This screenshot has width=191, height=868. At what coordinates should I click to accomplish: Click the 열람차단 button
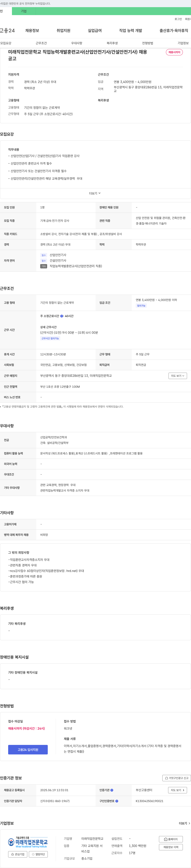[x=38, y=854]
